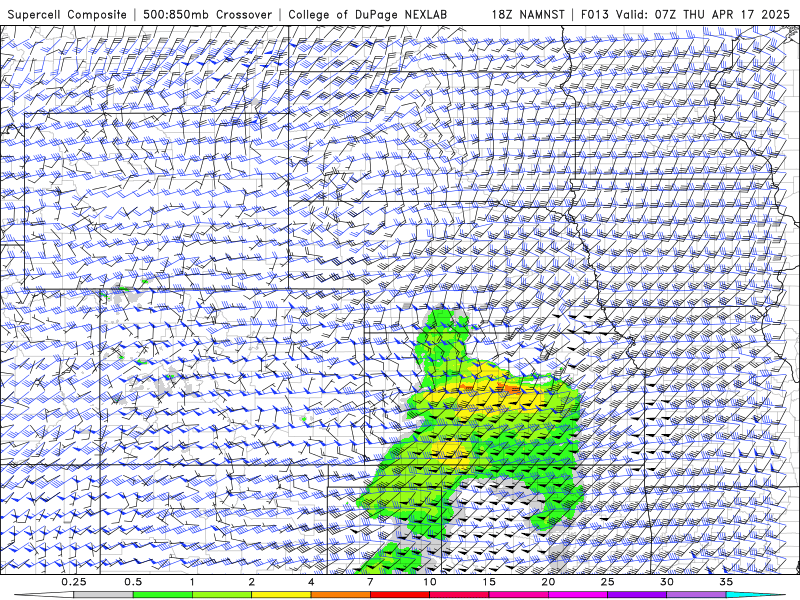The width and height of the screenshot is (800, 600).
Task: Click the orange color bar segment after 4
Action: 340,595
